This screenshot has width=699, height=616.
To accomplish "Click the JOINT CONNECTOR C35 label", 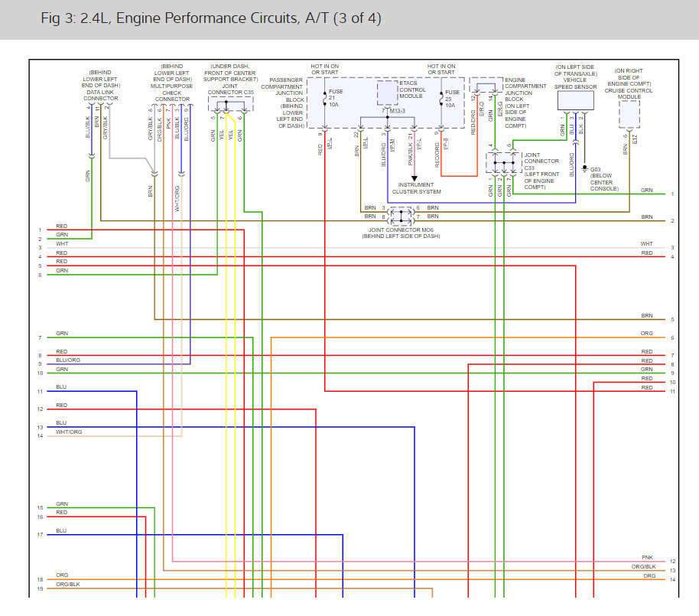I will (230, 90).
